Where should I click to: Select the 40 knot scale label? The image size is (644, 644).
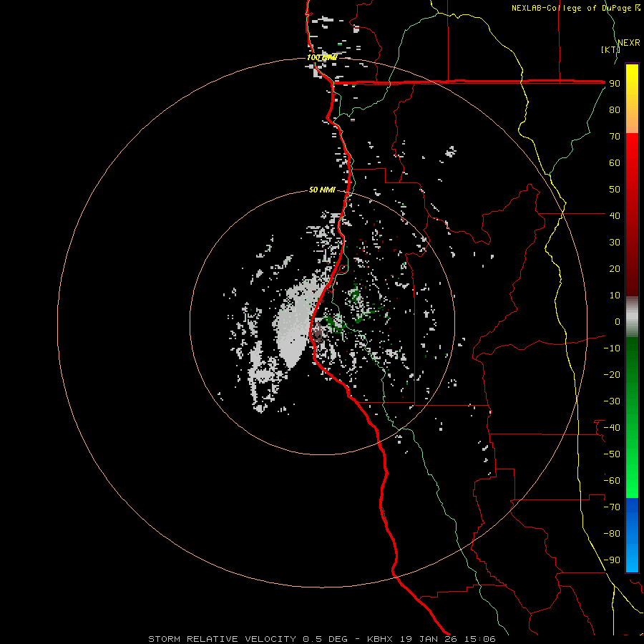(615, 215)
